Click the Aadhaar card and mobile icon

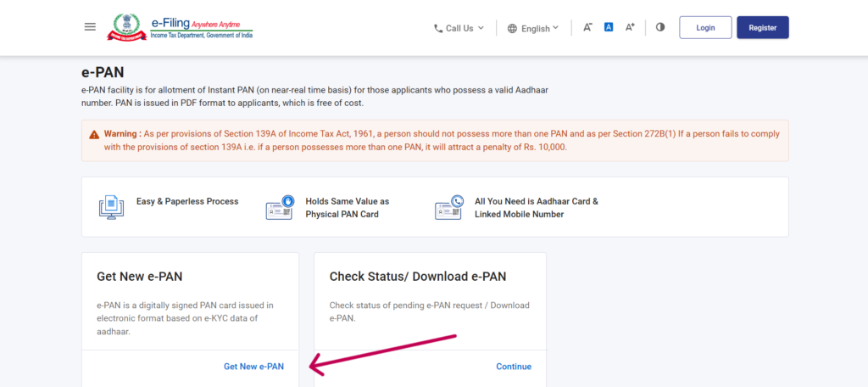tap(448, 207)
